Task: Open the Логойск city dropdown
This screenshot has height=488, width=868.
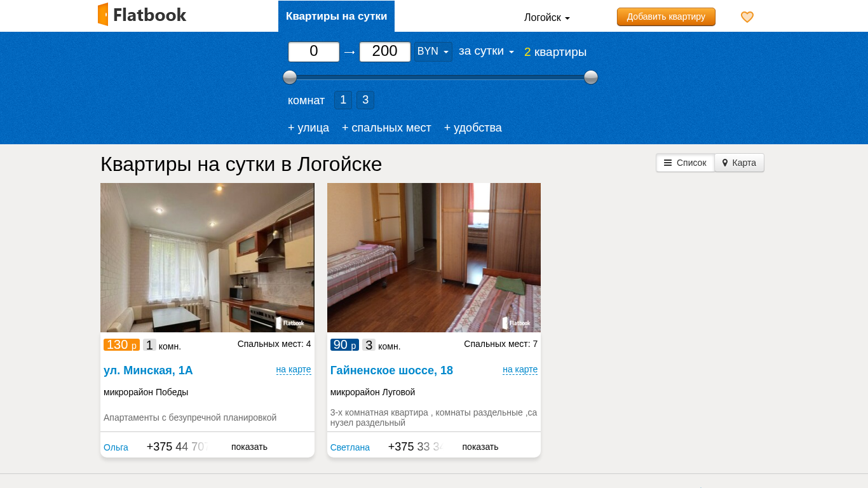Action: [546, 18]
